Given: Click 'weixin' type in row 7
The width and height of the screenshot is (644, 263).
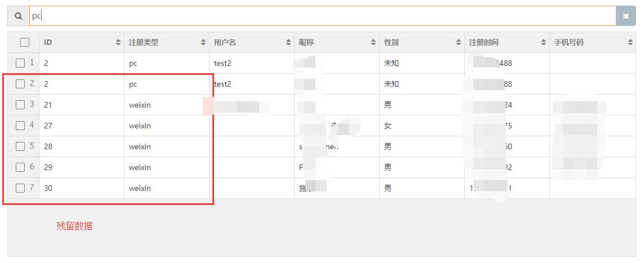Looking at the screenshot, I should [x=140, y=188].
